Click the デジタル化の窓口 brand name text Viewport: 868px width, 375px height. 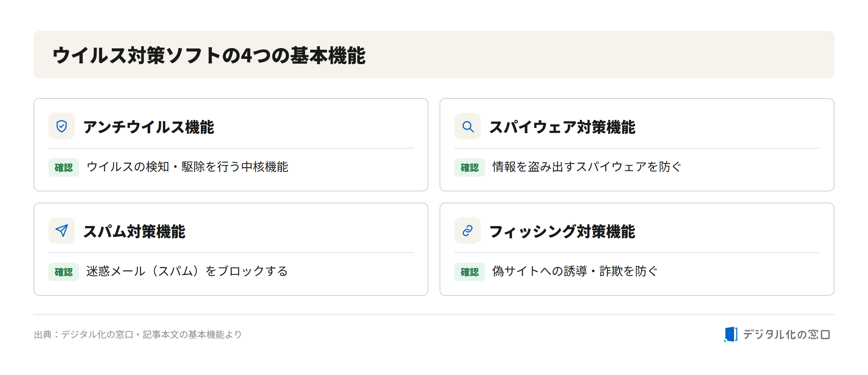786,335
